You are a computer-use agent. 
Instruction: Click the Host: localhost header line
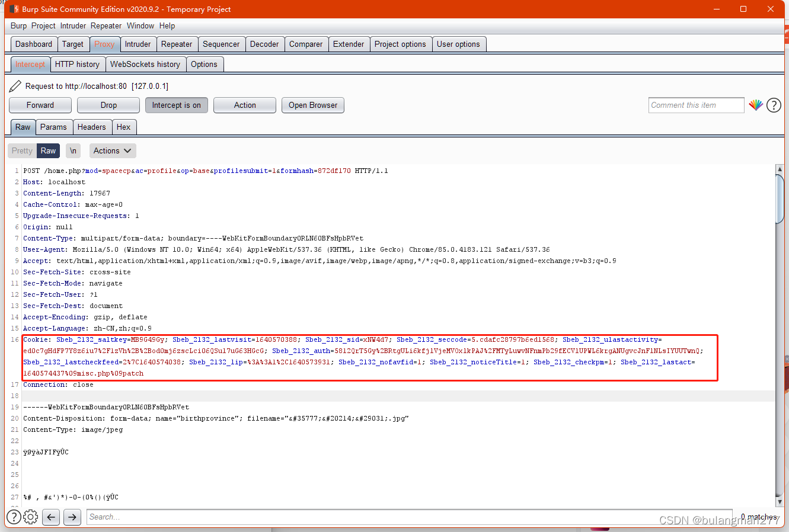pyautogui.click(x=54, y=182)
